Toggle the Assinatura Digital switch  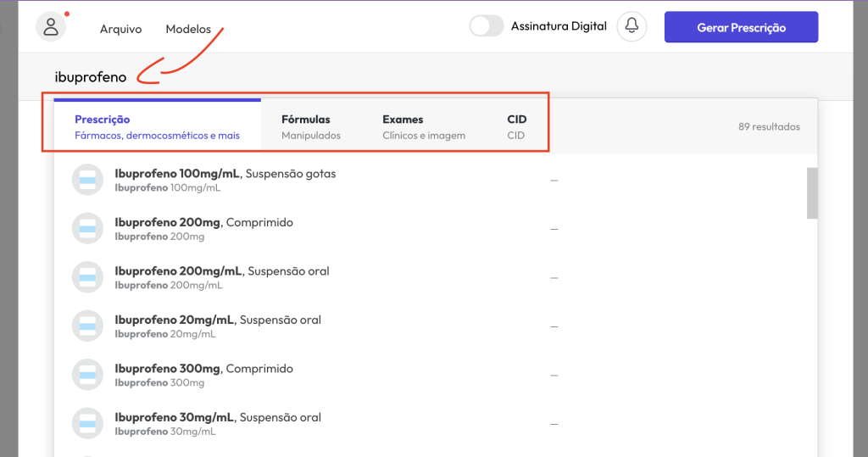(x=487, y=26)
